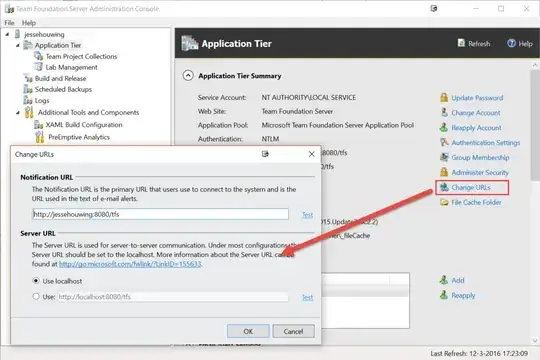
Task: Click the Application Tier header icon
Action: 190,43
